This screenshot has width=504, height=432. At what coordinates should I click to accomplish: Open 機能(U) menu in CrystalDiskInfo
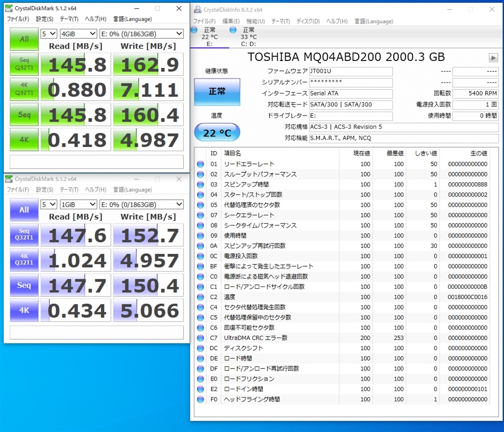[255, 21]
